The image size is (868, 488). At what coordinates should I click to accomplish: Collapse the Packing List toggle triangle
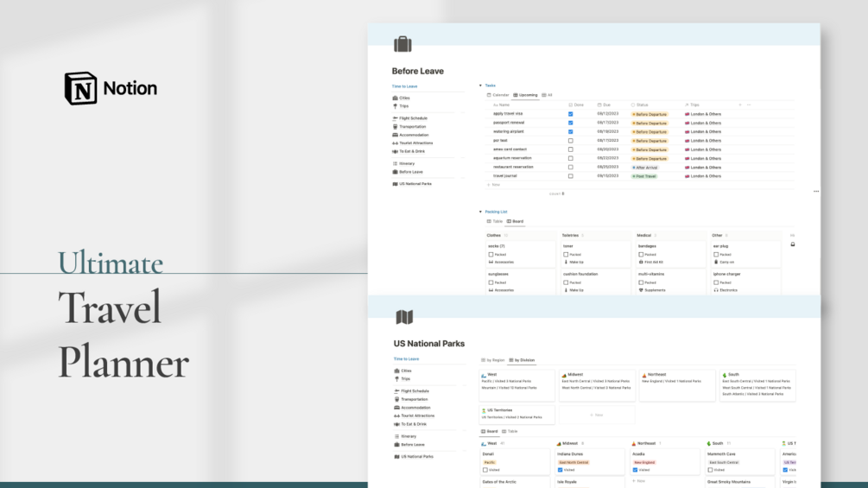pos(480,212)
